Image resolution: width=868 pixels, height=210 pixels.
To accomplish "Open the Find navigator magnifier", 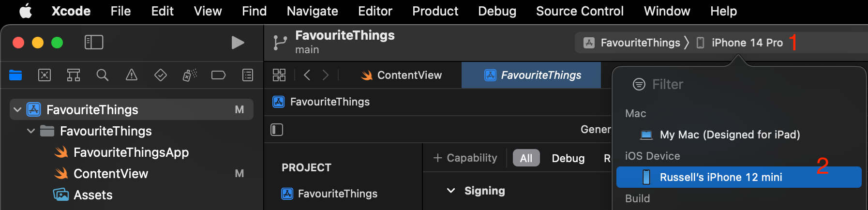I will pyautogui.click(x=103, y=75).
